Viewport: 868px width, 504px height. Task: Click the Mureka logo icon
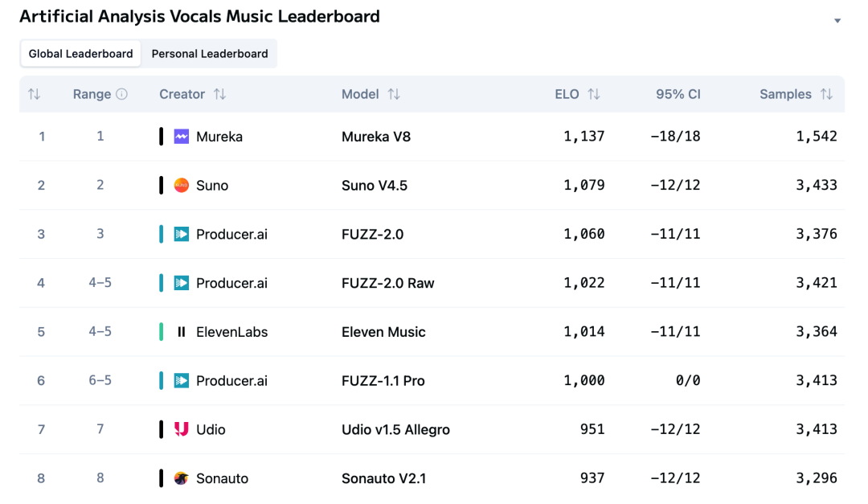click(182, 137)
